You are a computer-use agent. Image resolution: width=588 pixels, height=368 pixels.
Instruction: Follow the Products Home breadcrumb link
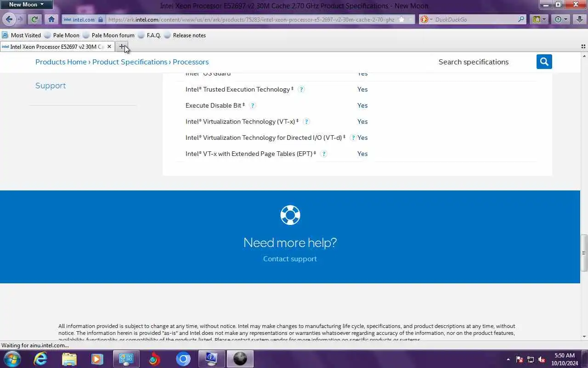pyautogui.click(x=61, y=62)
